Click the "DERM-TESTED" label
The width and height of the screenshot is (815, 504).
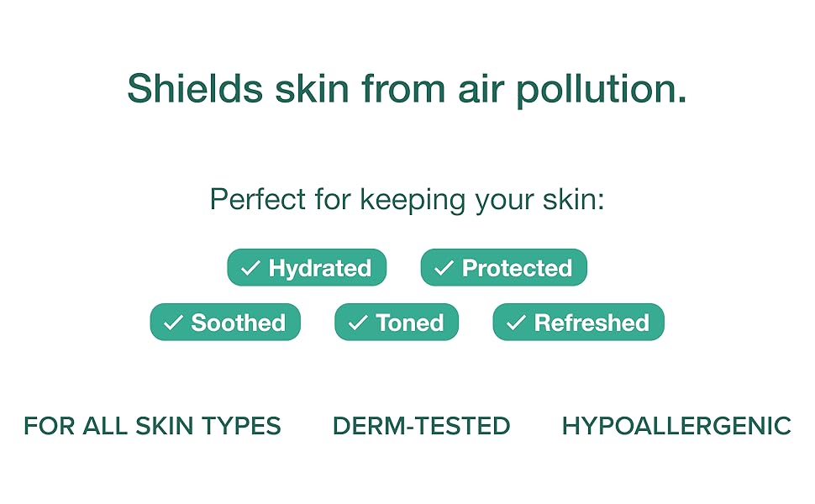421,426
